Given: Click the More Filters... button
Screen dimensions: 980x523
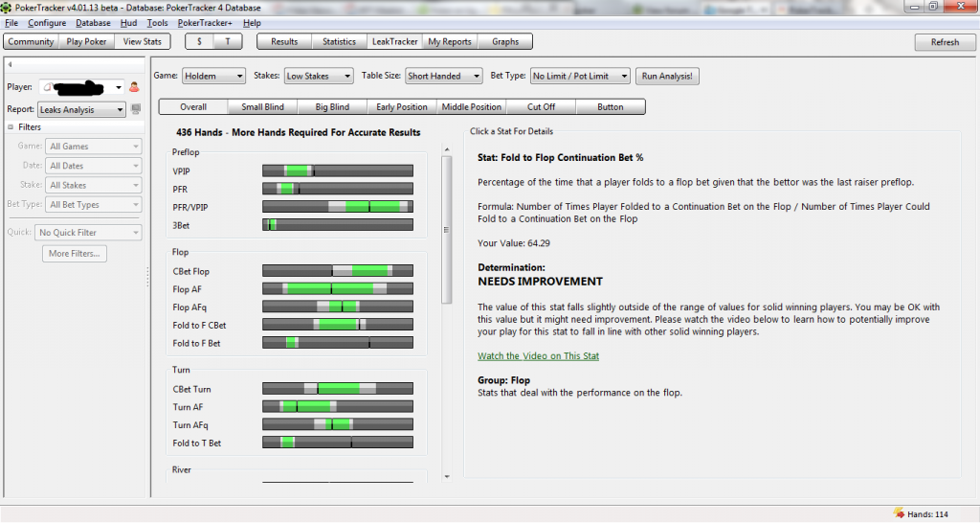Looking at the screenshot, I should pos(75,254).
